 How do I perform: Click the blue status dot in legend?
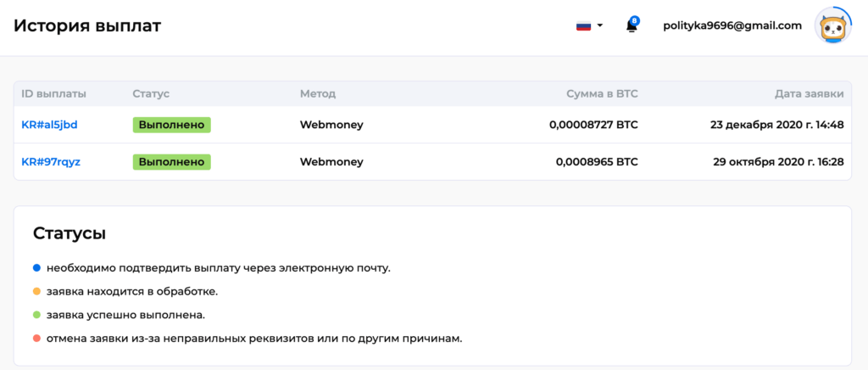tap(36, 268)
